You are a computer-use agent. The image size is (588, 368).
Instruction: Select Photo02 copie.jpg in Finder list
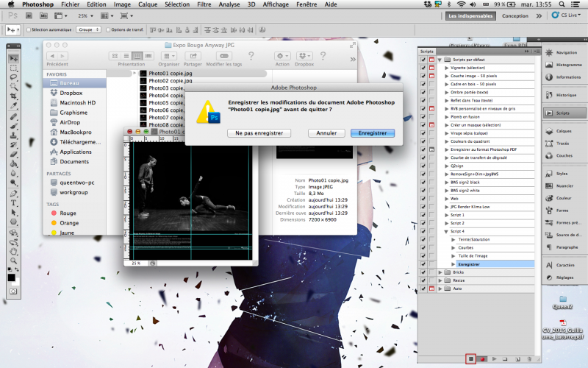coord(171,81)
